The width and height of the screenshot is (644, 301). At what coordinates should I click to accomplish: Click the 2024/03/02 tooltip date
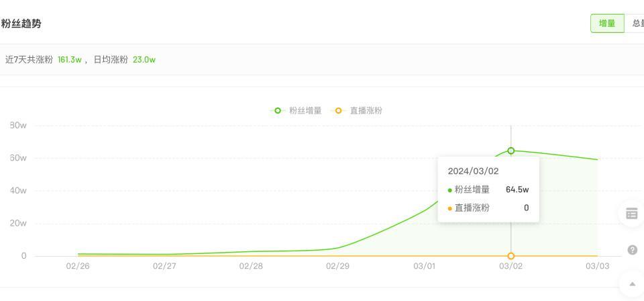click(473, 171)
